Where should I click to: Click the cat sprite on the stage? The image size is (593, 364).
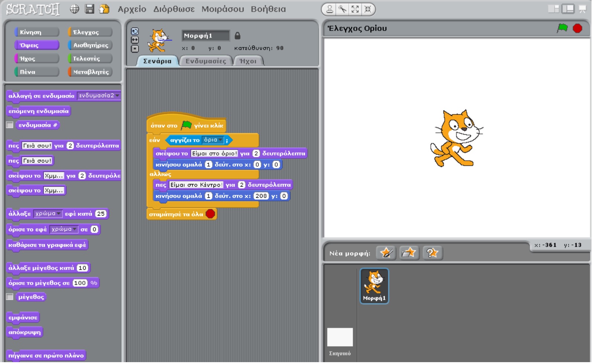[456, 138]
